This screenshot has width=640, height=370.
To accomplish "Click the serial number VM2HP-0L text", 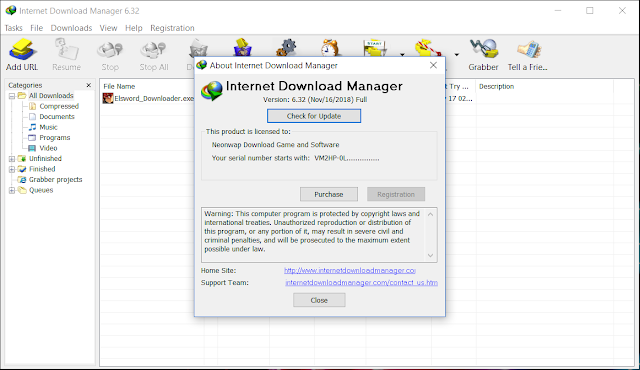I will coord(347,158).
